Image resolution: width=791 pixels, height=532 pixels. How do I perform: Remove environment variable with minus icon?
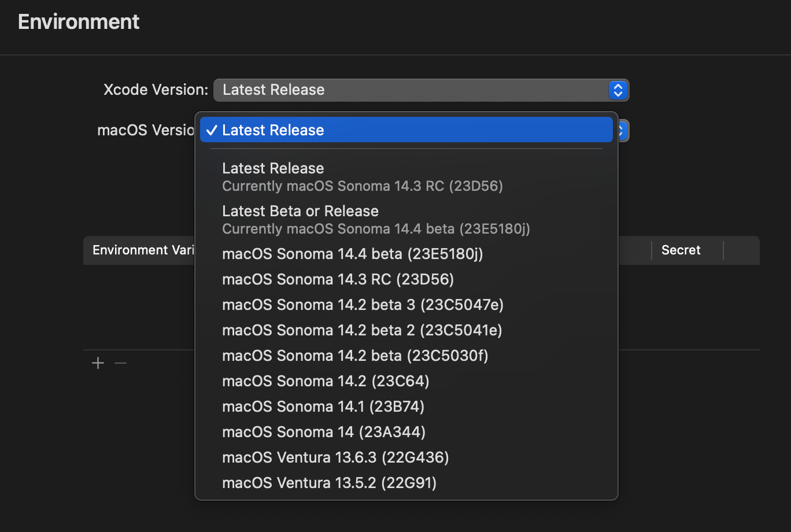(120, 363)
